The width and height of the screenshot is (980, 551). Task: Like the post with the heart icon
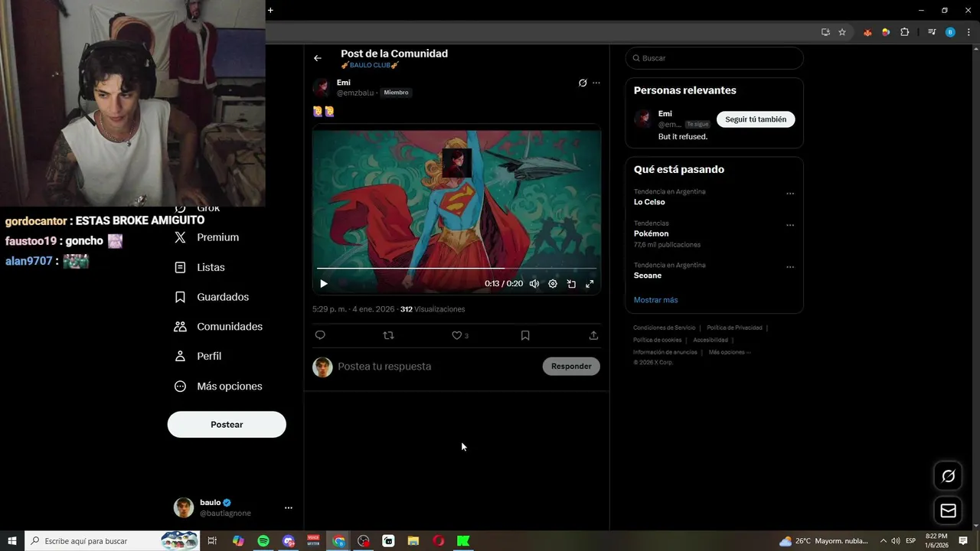pyautogui.click(x=457, y=335)
